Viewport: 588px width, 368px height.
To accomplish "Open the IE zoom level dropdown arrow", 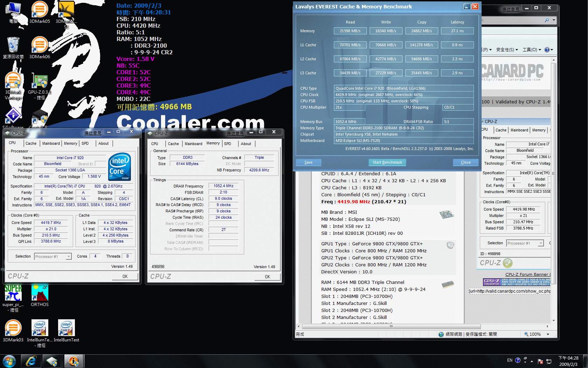I will (548, 334).
